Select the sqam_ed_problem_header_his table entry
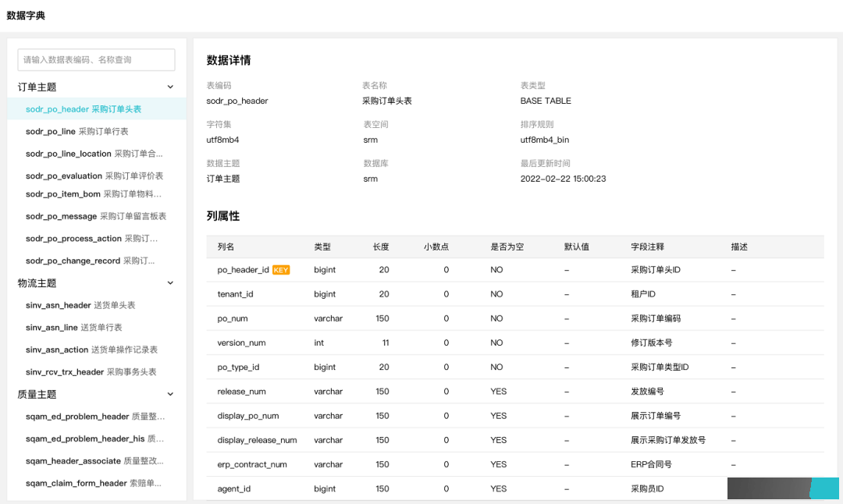Image resolution: width=843 pixels, height=504 pixels. [94, 439]
